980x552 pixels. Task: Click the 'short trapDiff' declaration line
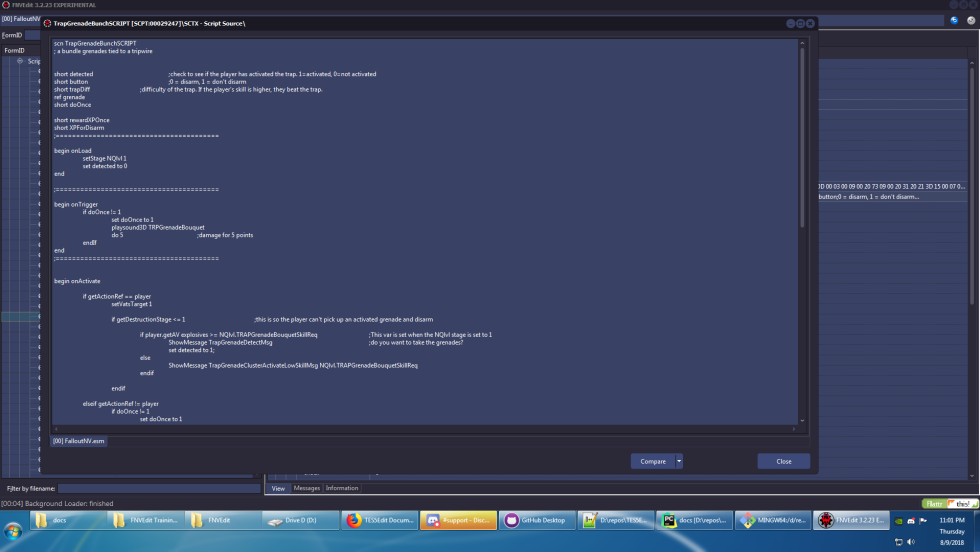click(x=72, y=89)
